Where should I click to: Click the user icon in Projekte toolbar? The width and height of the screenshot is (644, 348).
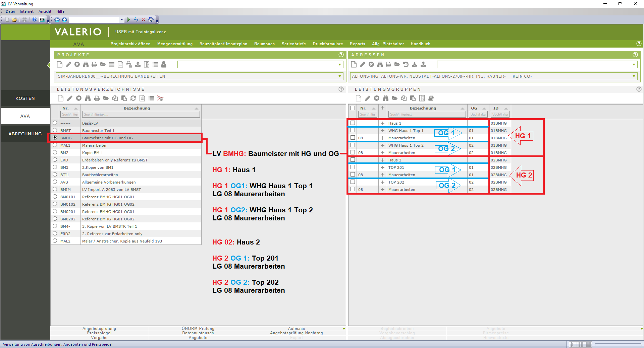coord(164,64)
